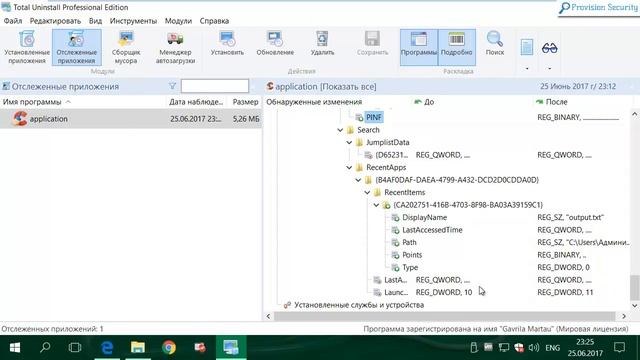Select the Search folder item
Viewport: 640px width, 360px height.
click(x=368, y=130)
